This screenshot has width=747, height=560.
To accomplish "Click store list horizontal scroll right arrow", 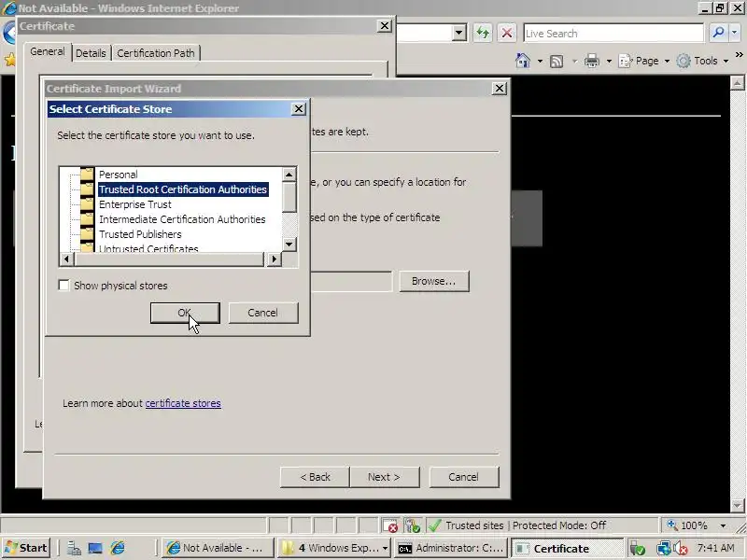I will 274,259.
